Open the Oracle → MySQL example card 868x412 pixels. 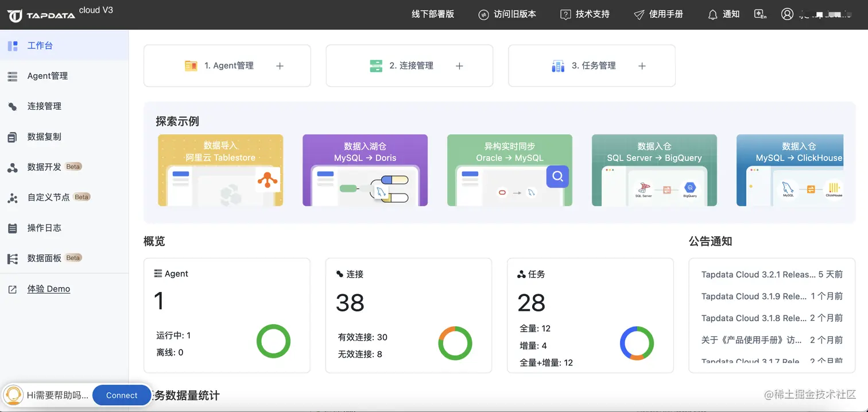click(x=510, y=170)
